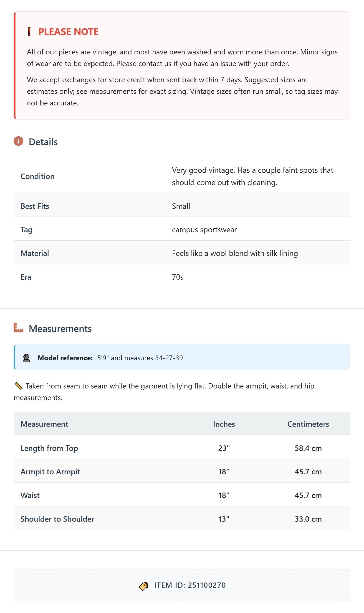Click the info icon beside Details

coord(18,141)
